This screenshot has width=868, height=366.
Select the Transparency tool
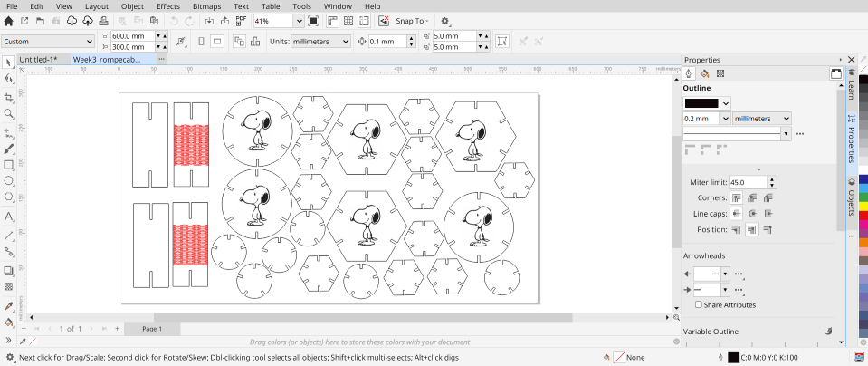pyautogui.click(x=8, y=286)
